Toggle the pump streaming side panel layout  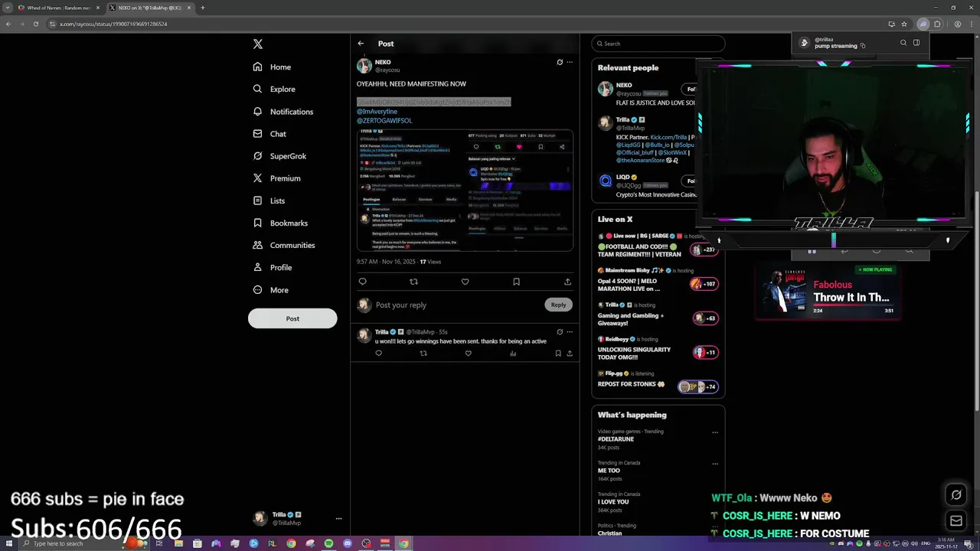916,43
